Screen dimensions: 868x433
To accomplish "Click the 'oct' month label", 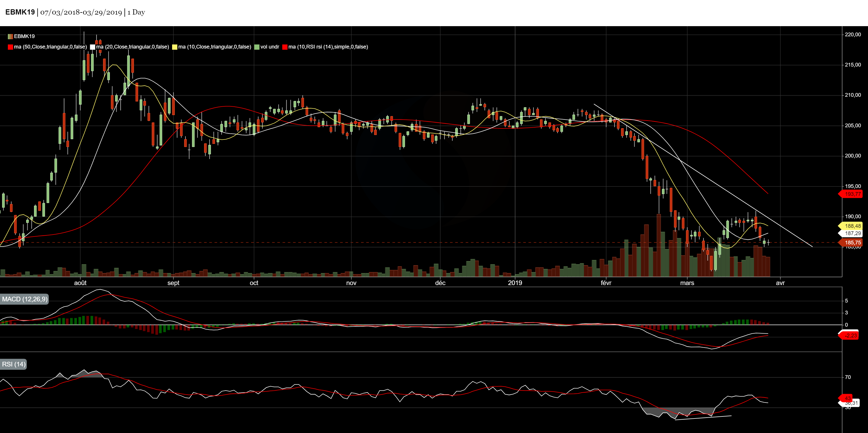I will point(254,283).
